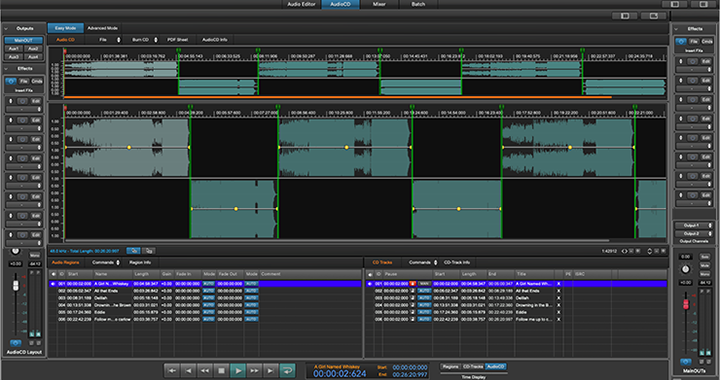Viewport: 720px width, 380px height.
Task: Click the next marker transport button
Action: tap(271, 370)
